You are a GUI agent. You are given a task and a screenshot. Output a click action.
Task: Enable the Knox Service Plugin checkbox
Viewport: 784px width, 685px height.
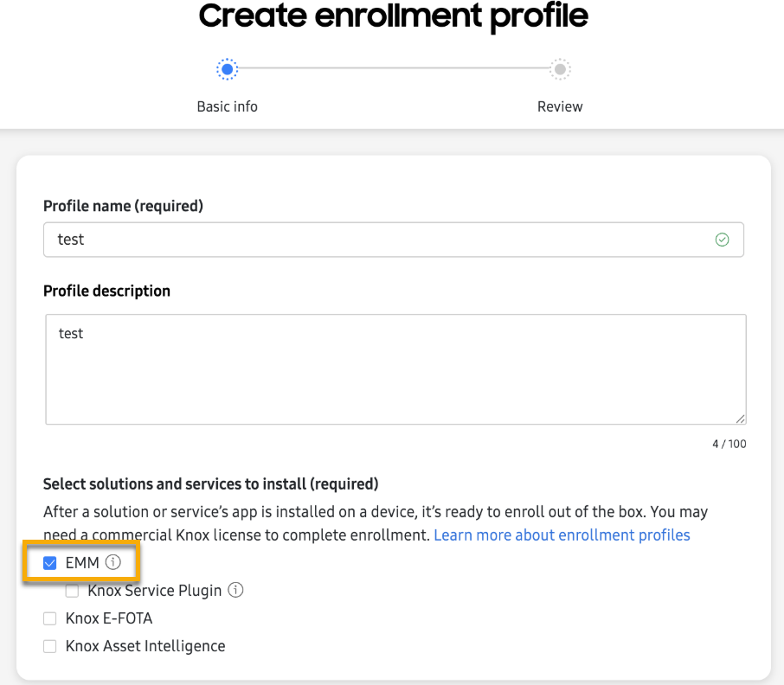(x=73, y=591)
